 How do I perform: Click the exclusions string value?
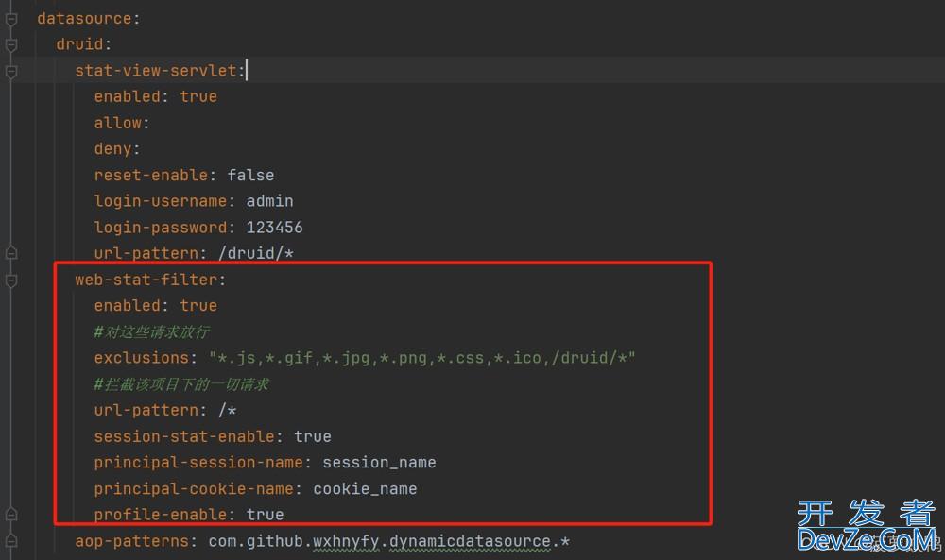[x=421, y=358]
